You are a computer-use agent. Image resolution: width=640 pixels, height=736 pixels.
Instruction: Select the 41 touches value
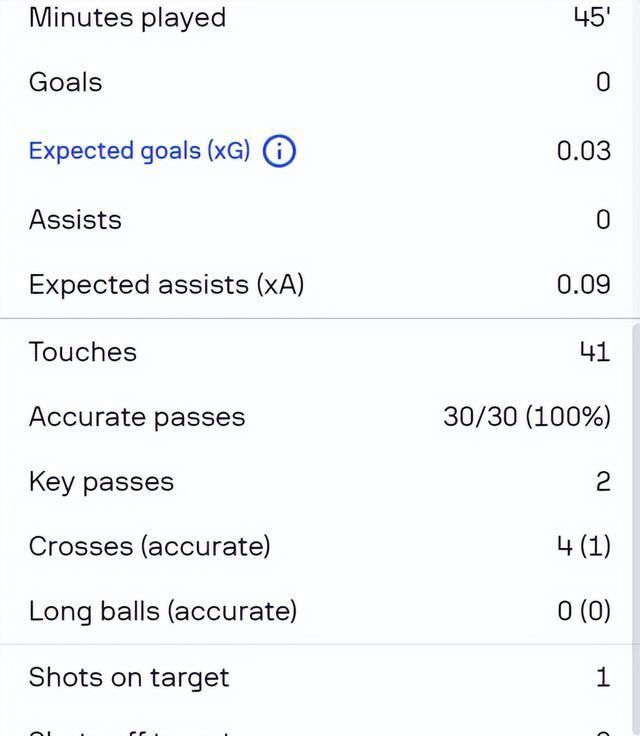pyautogui.click(x=594, y=352)
